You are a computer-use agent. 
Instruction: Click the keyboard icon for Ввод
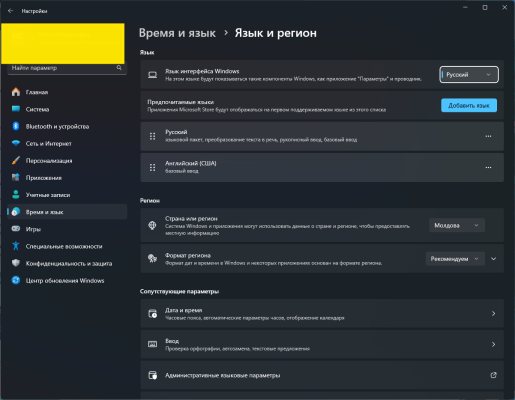(x=152, y=344)
